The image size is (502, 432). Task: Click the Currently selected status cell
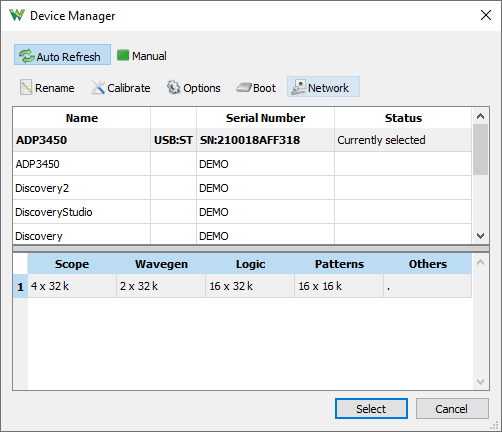(403, 140)
